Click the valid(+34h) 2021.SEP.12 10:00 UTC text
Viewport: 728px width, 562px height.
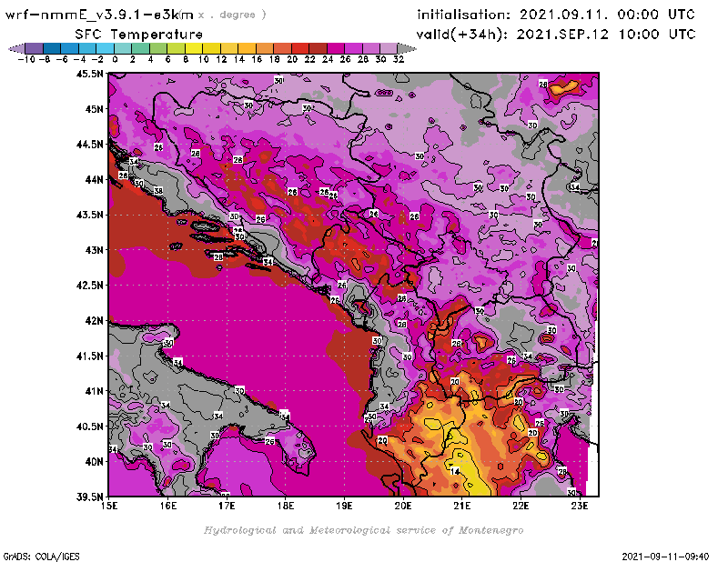click(x=556, y=35)
